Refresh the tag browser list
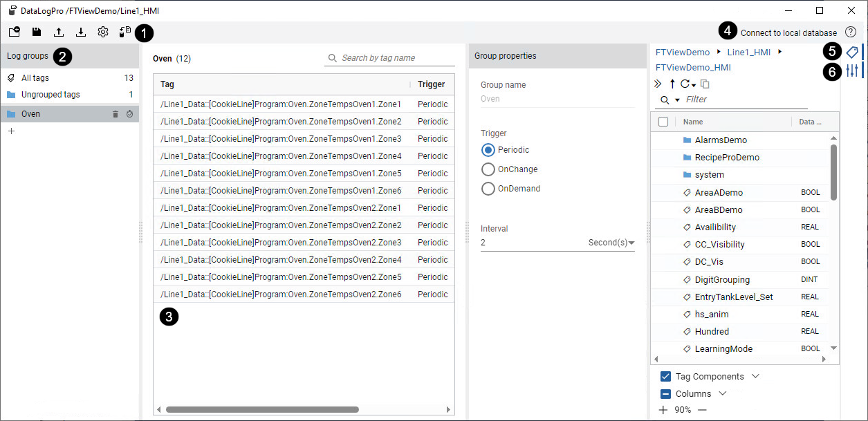Image resolution: width=868 pixels, height=421 pixels. point(685,84)
